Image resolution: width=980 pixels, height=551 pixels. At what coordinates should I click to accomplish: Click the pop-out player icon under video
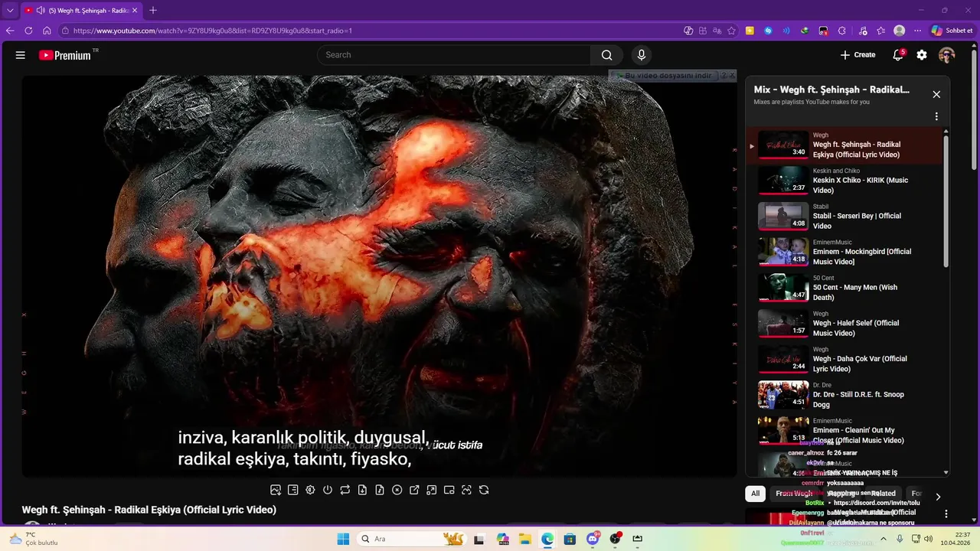pos(432,490)
